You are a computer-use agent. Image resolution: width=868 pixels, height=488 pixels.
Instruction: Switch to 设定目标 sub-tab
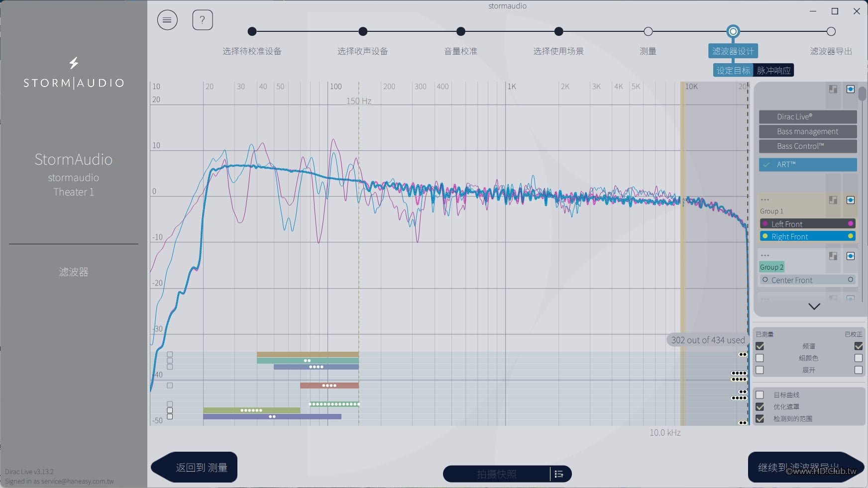(x=733, y=71)
